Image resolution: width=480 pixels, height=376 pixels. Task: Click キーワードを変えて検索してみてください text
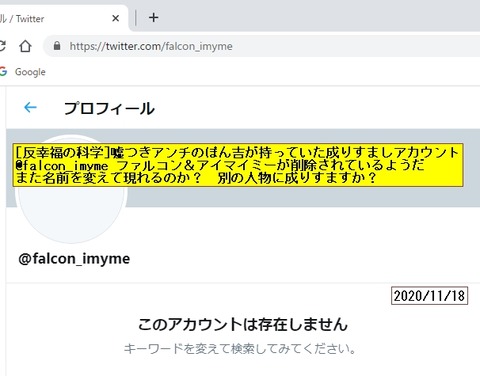[240, 349]
